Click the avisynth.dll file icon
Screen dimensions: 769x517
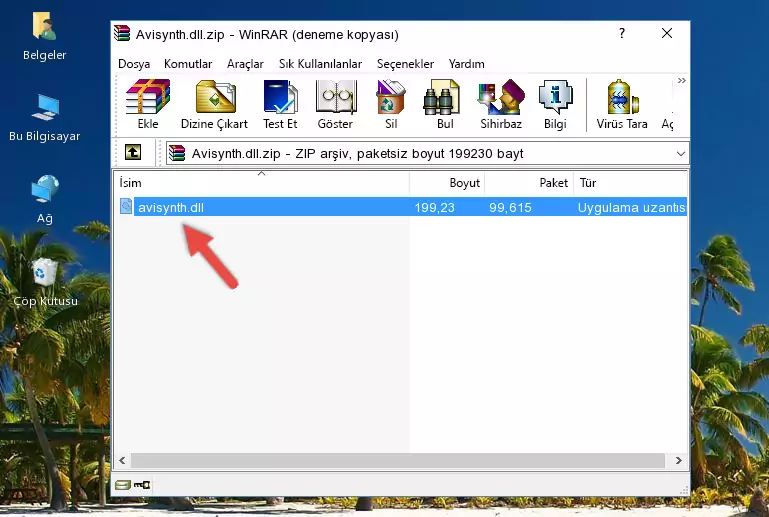(126, 207)
